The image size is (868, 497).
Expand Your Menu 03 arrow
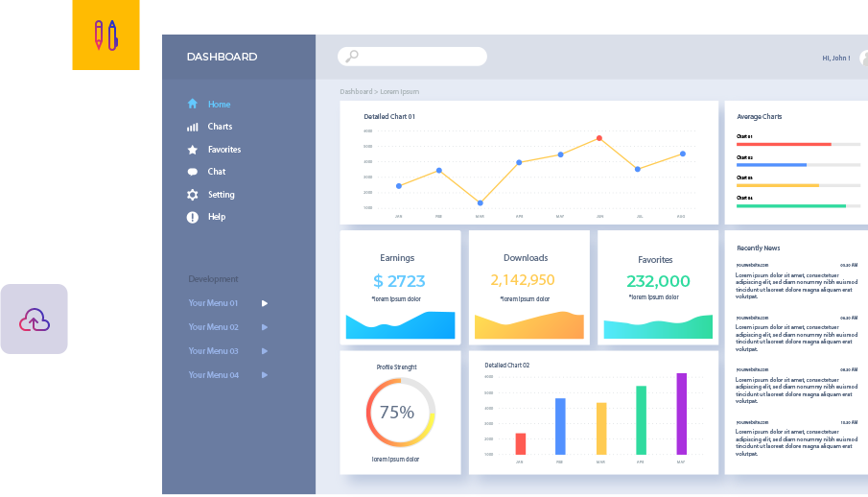pos(265,351)
